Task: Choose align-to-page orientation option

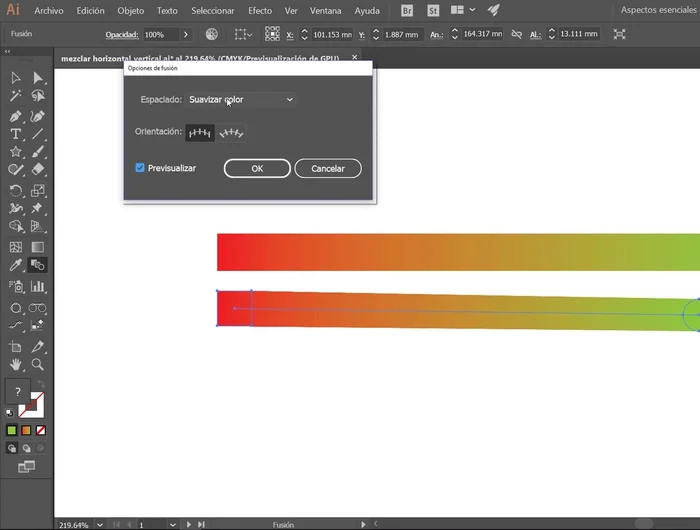Action: coord(200,132)
